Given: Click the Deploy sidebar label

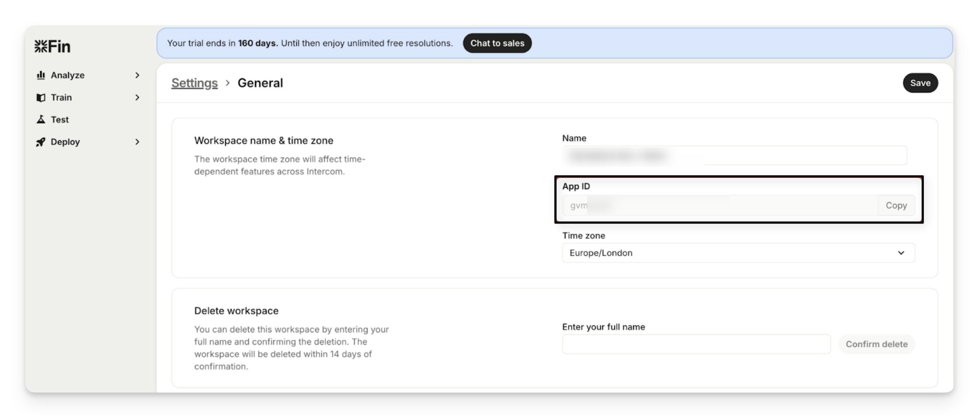Looking at the screenshot, I should [65, 142].
